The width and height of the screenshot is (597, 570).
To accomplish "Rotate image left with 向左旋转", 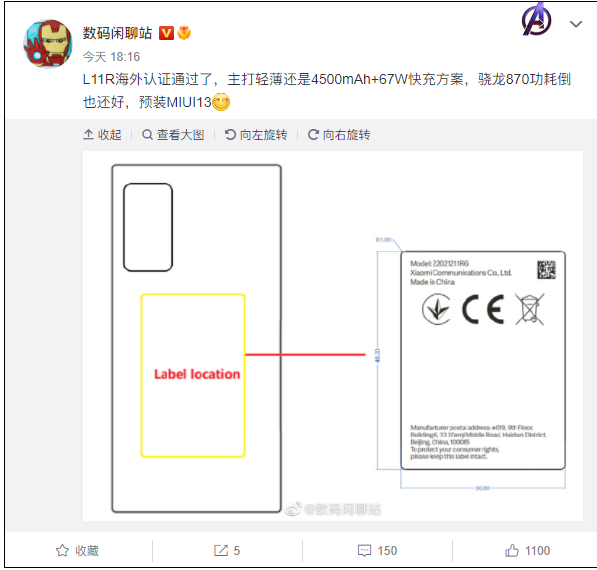I will pos(256,134).
